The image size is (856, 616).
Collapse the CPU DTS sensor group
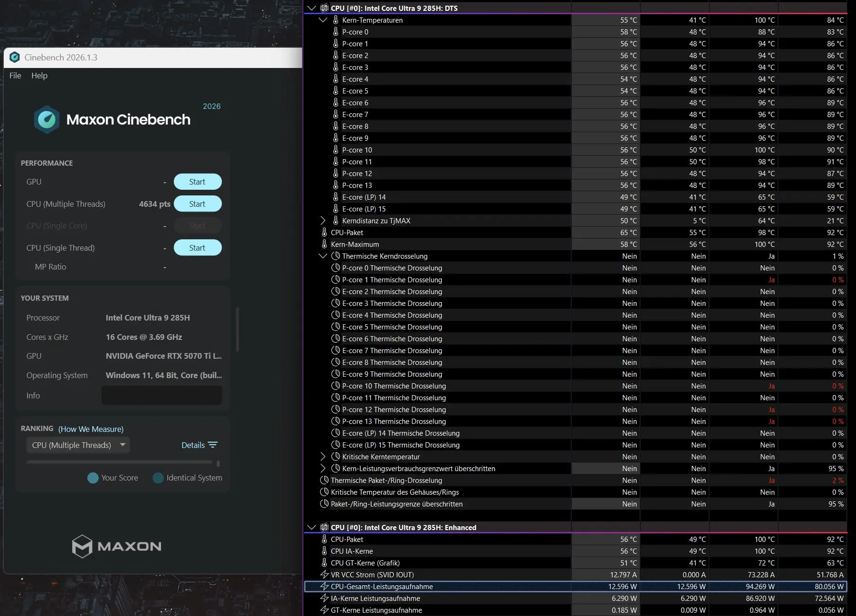pos(311,8)
